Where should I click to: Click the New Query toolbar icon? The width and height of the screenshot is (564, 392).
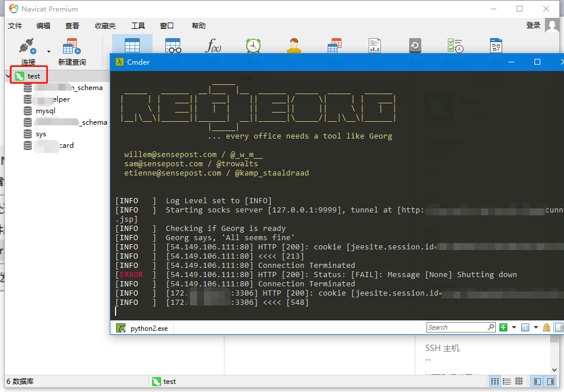[72, 51]
